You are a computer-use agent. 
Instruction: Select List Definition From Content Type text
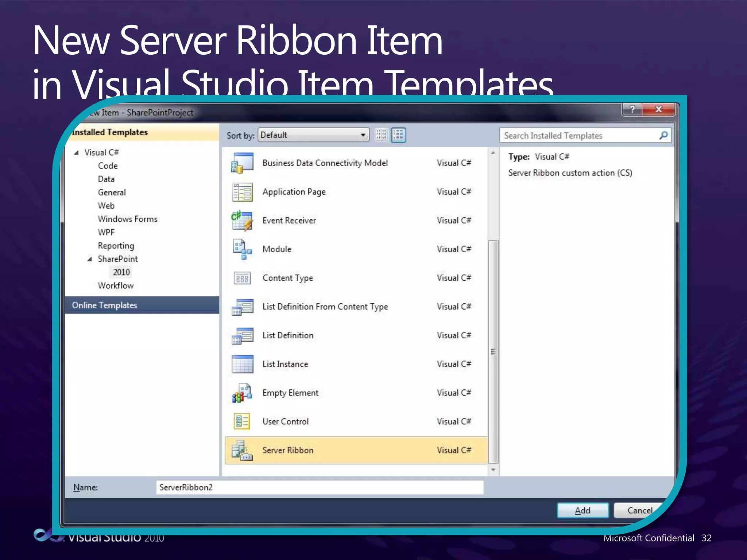click(325, 307)
